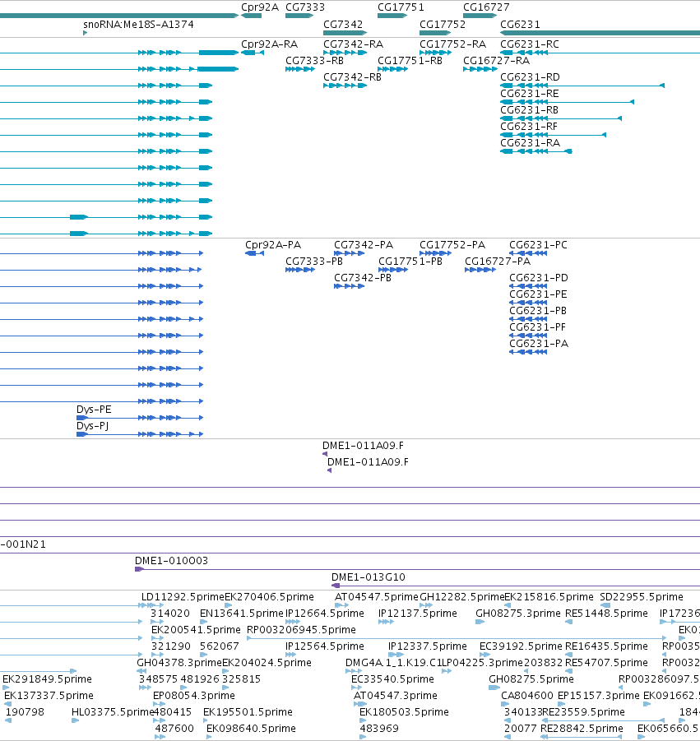Viewport: 700px width, 741px height.
Task: Select EST label RP003206945.5prime
Action: click(x=301, y=629)
